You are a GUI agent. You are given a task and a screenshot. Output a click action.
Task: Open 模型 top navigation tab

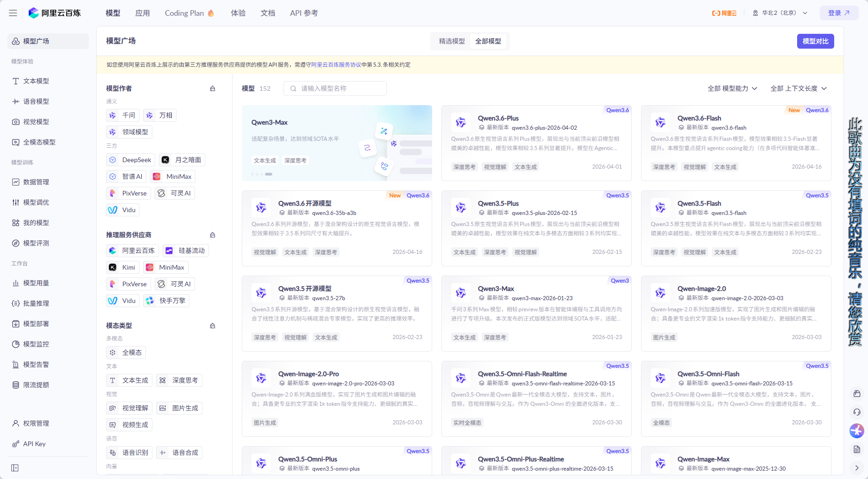click(113, 13)
